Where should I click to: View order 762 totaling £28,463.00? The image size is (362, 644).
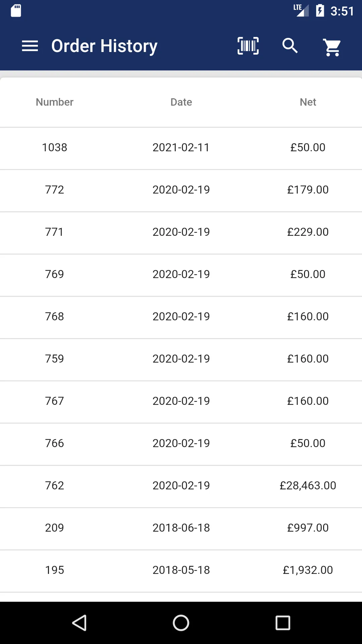point(181,486)
